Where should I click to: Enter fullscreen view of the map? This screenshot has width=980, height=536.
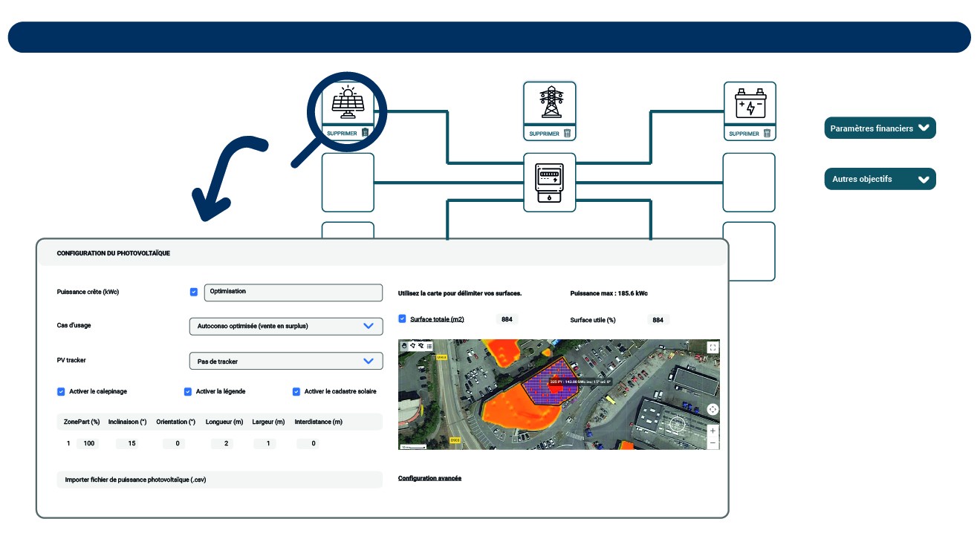coord(713,347)
